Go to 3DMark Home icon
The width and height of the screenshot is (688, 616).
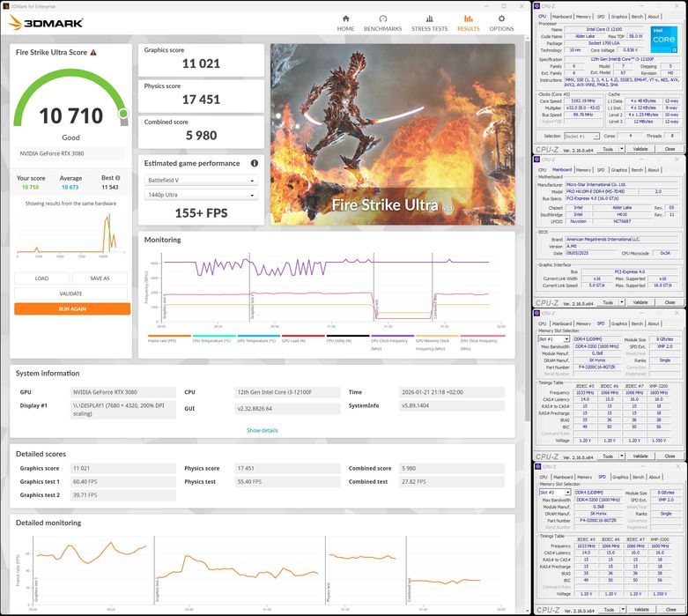click(x=345, y=19)
